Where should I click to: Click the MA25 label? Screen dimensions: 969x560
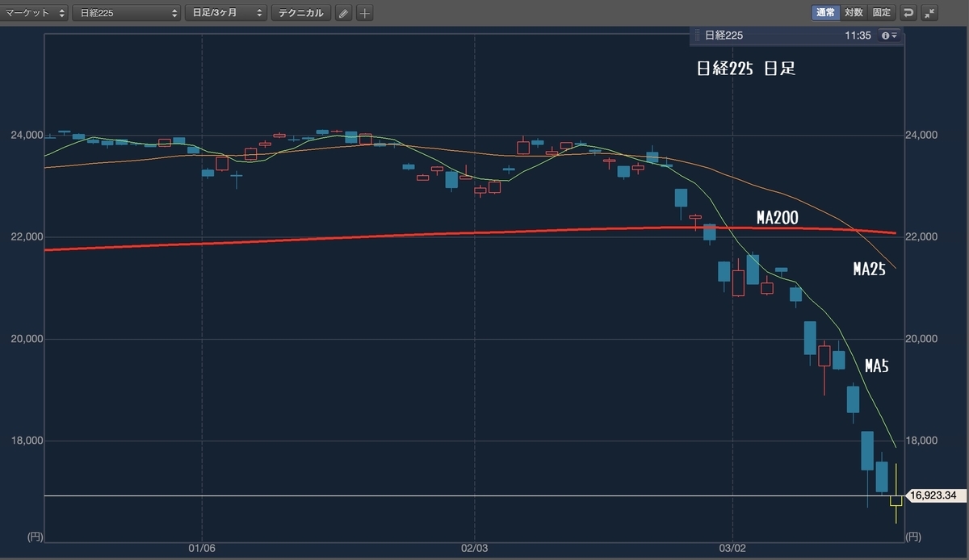[x=870, y=270]
